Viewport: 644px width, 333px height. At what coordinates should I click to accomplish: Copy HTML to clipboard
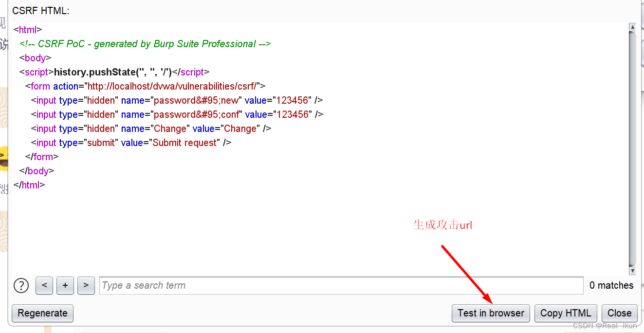tap(566, 313)
